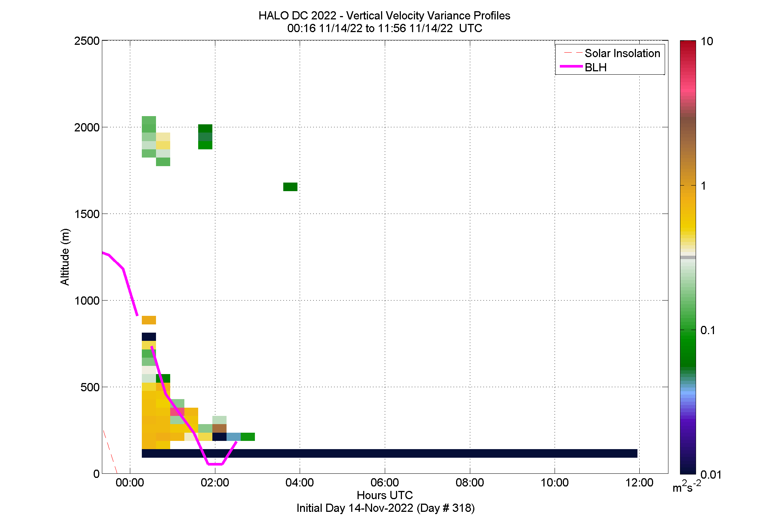Screen dimensions: 783x532
Task: Click the red dashed line sample in legend
Action: click(x=573, y=53)
